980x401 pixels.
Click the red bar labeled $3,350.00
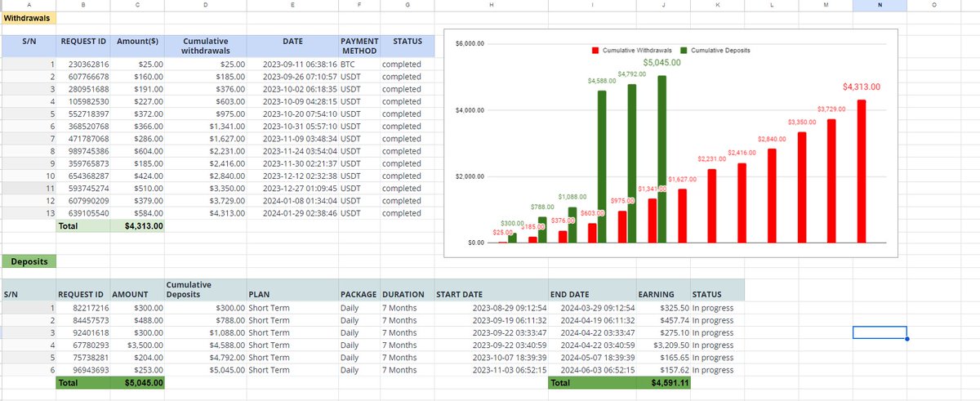pyautogui.click(x=802, y=187)
